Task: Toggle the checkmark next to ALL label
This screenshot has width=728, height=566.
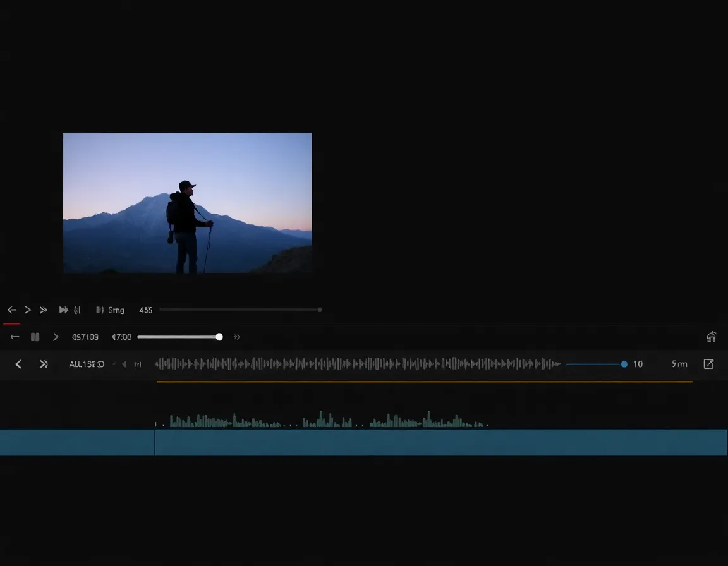Action: pos(114,364)
